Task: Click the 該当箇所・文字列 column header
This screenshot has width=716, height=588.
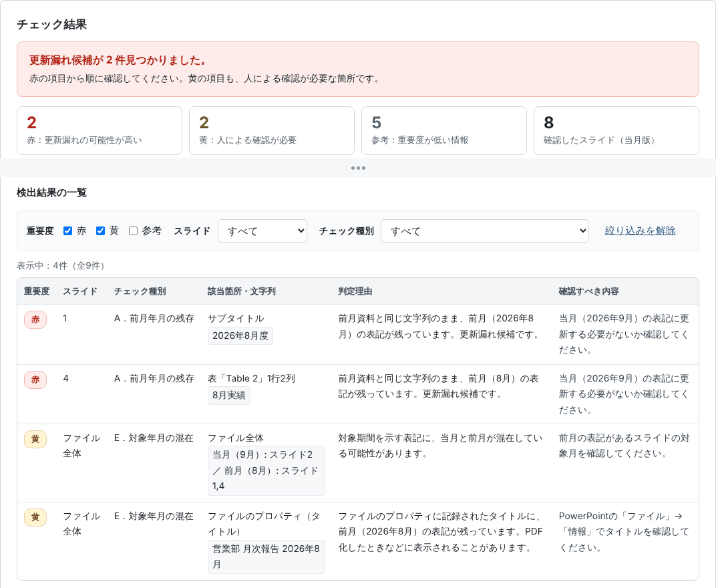Action: coord(242,291)
